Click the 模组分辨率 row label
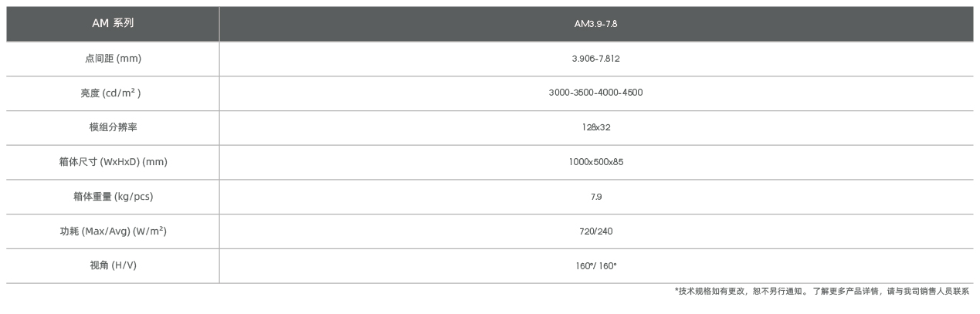The width and height of the screenshot is (980, 314). 113,127
